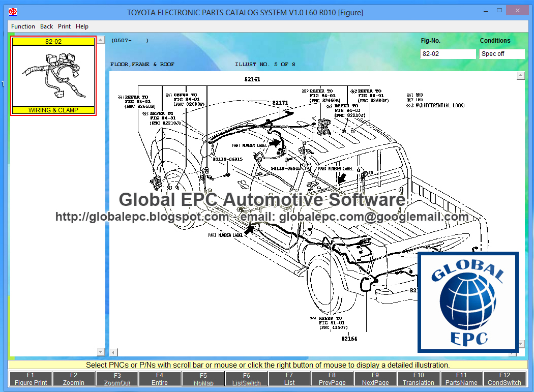Open the Print menu
Screen dimensions: 534x392
pos(64,26)
